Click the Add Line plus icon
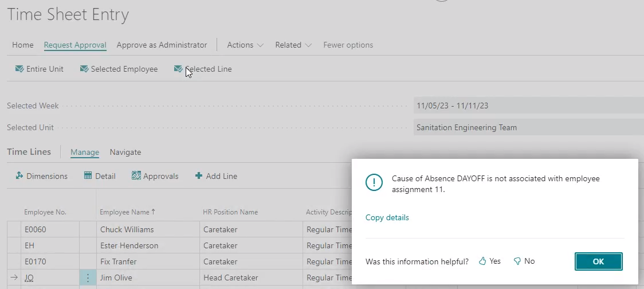The width and height of the screenshot is (644, 289). point(199,176)
